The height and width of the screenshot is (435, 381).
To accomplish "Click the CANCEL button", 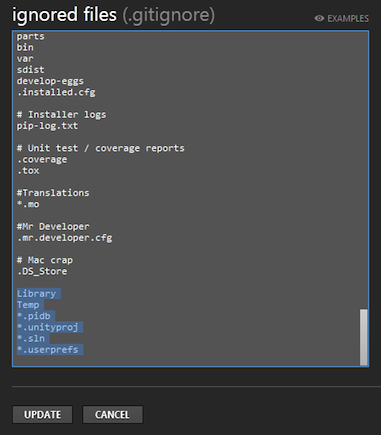I will click(x=113, y=415).
